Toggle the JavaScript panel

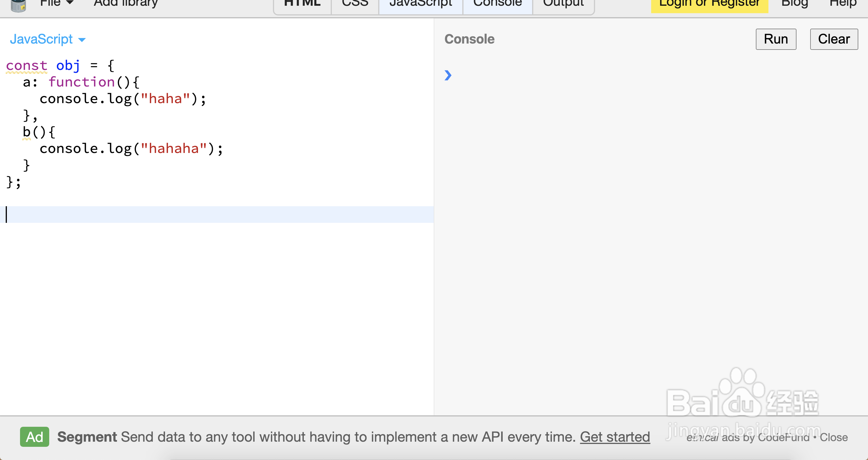click(x=421, y=4)
